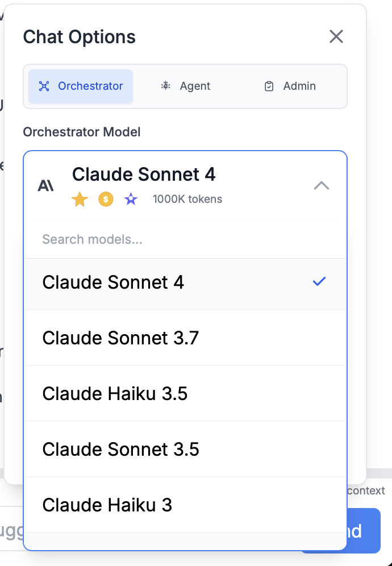Click the Anthropic logo next to Claude Sonnet 4
This screenshot has height=566, width=392.
[47, 185]
